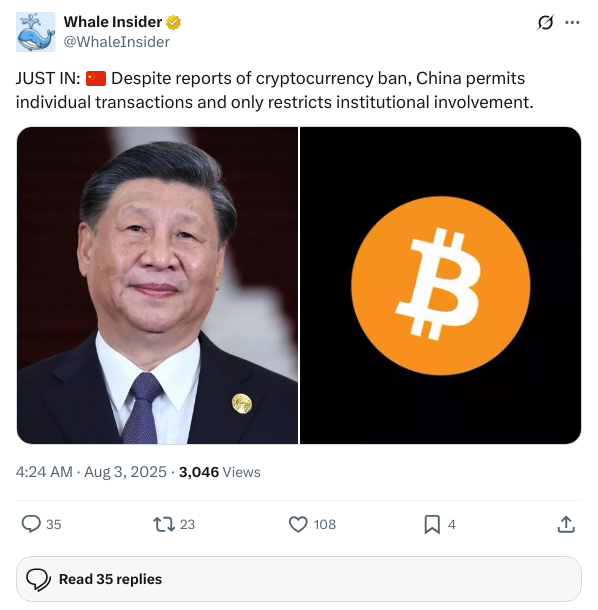Like the tweet with heart icon
The width and height of the screenshot is (598, 610).
coord(298,524)
